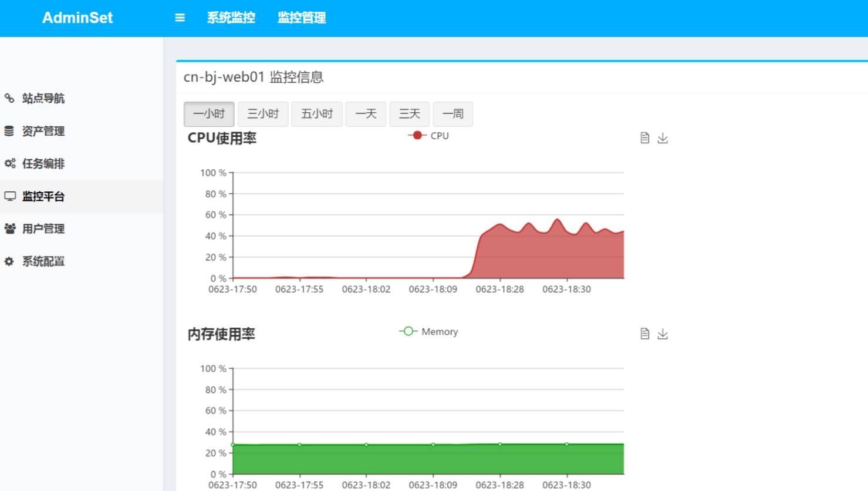Image resolution: width=868 pixels, height=491 pixels.
Task: Click memory data point at 0623-18:09
Action: (433, 445)
